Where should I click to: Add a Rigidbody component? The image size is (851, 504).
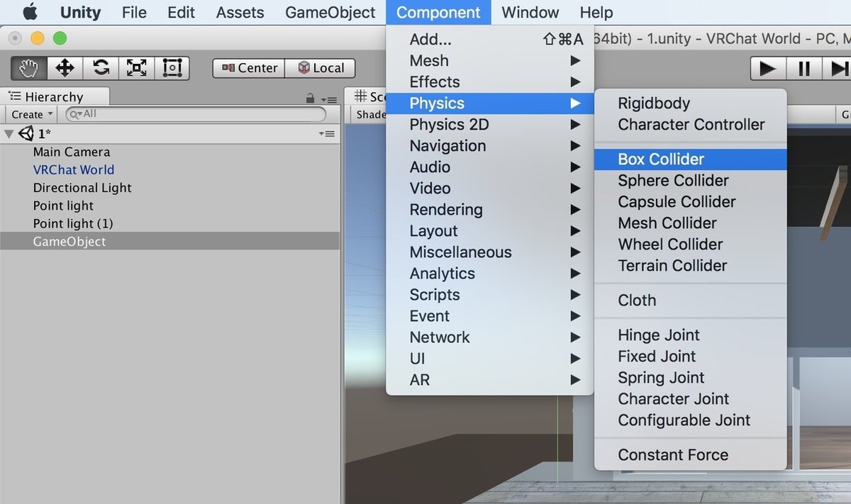coord(691,103)
